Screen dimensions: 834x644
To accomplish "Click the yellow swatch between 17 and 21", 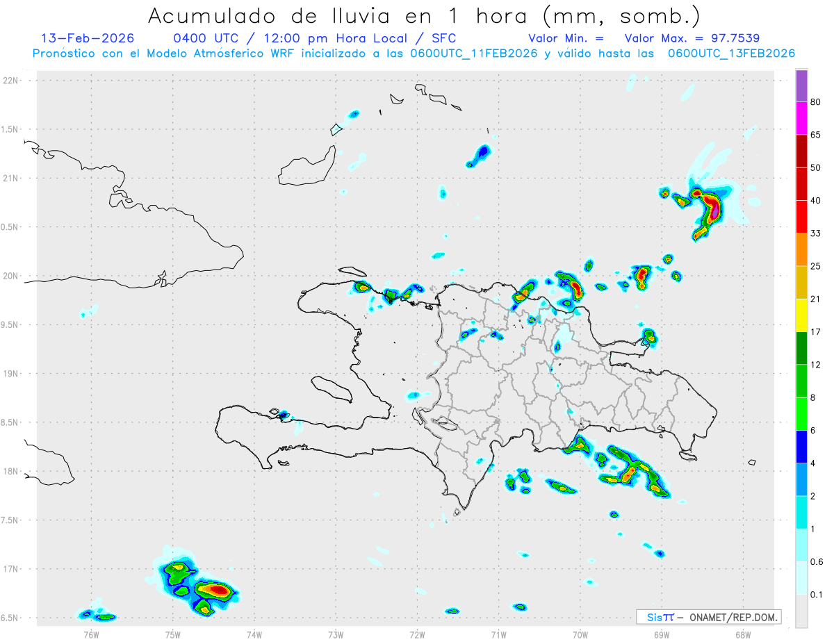I will (x=801, y=315).
